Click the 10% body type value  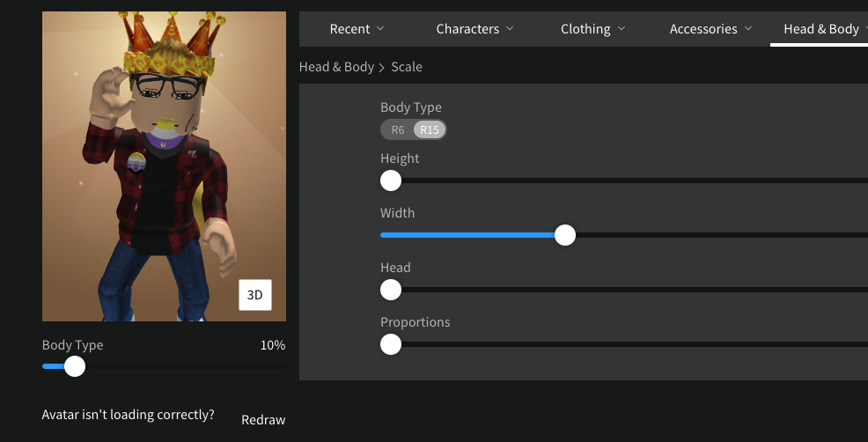273,345
